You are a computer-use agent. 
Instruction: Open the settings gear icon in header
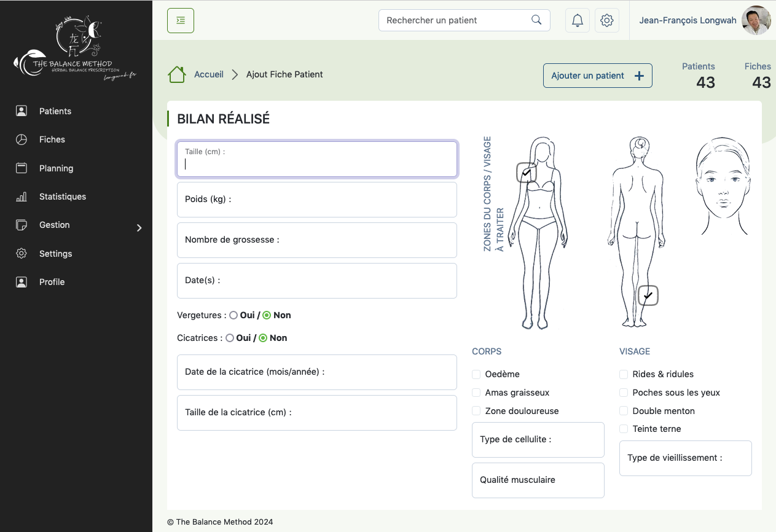606,20
